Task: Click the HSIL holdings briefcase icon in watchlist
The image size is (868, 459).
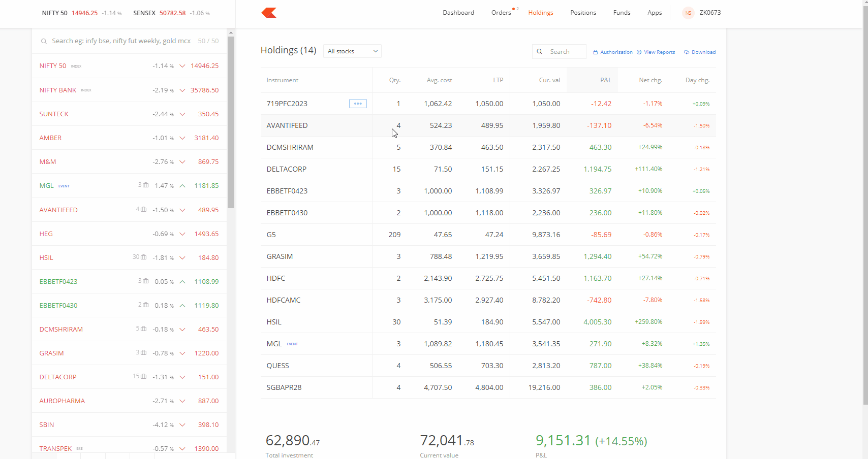Action: (144, 257)
